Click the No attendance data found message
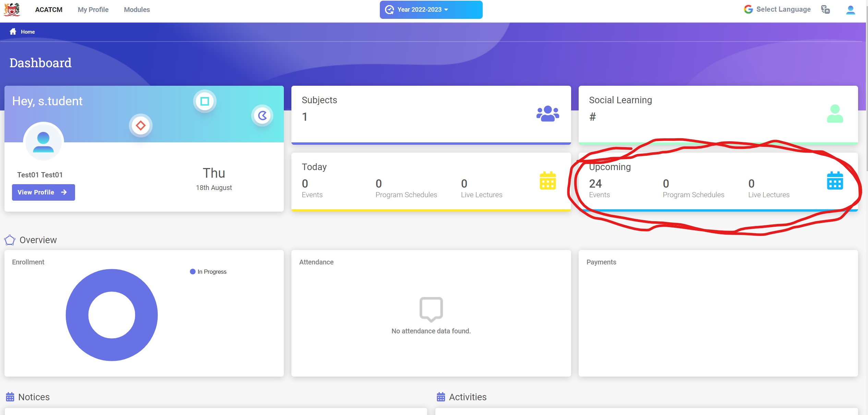The width and height of the screenshot is (868, 415). (x=431, y=331)
